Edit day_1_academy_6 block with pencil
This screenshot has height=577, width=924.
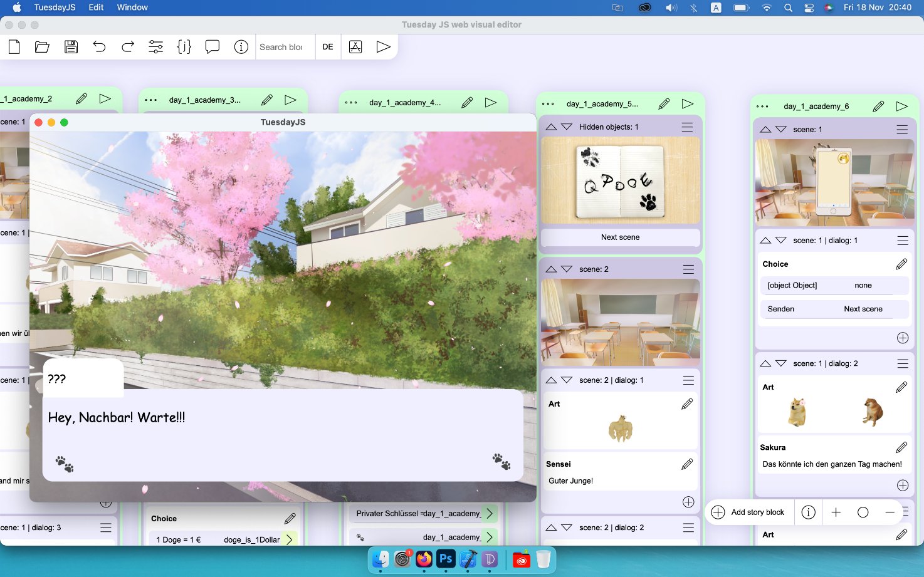coord(879,107)
